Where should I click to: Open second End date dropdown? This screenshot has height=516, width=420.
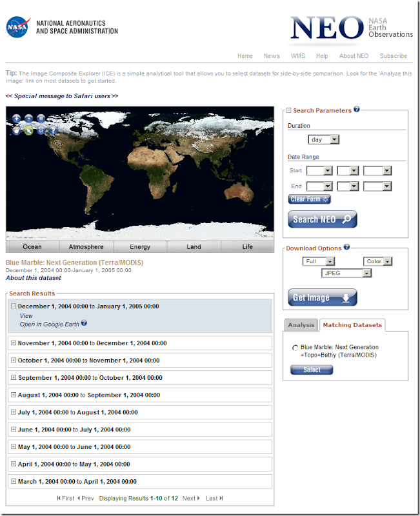(x=348, y=186)
